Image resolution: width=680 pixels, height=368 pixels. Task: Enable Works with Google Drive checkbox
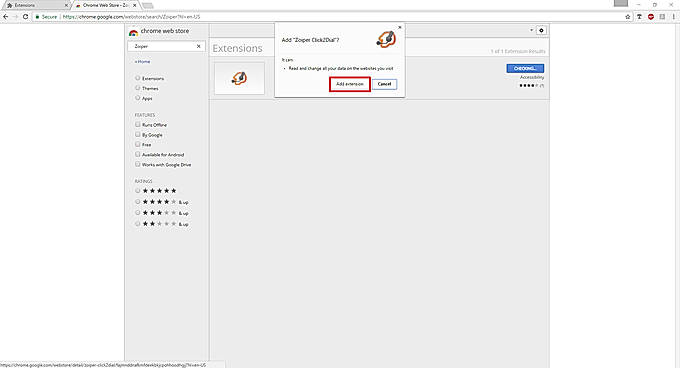pos(137,164)
